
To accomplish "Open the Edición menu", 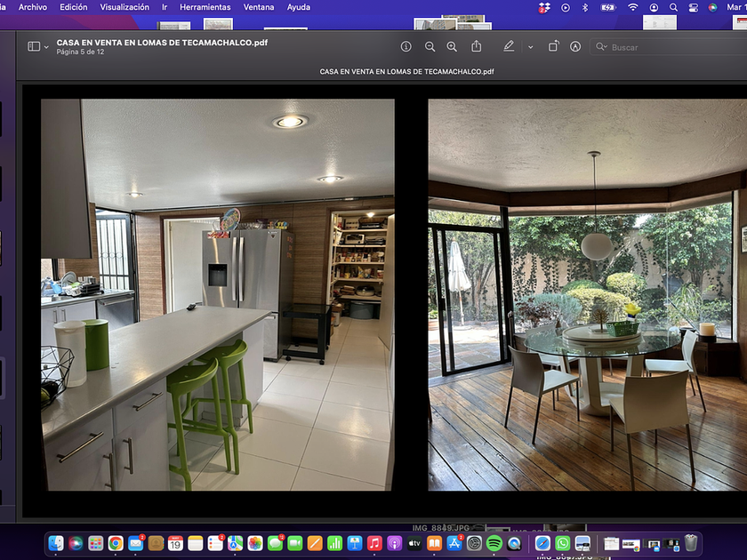I will pyautogui.click(x=73, y=7).
